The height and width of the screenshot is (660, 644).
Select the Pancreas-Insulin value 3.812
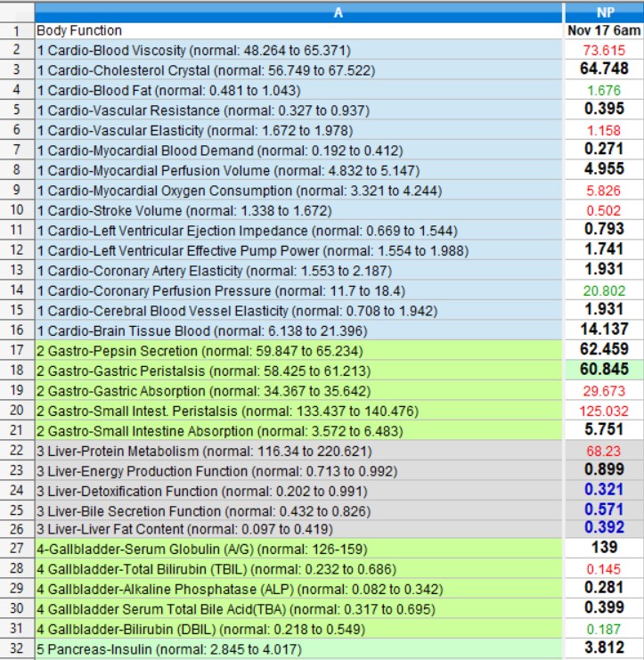[x=603, y=648]
